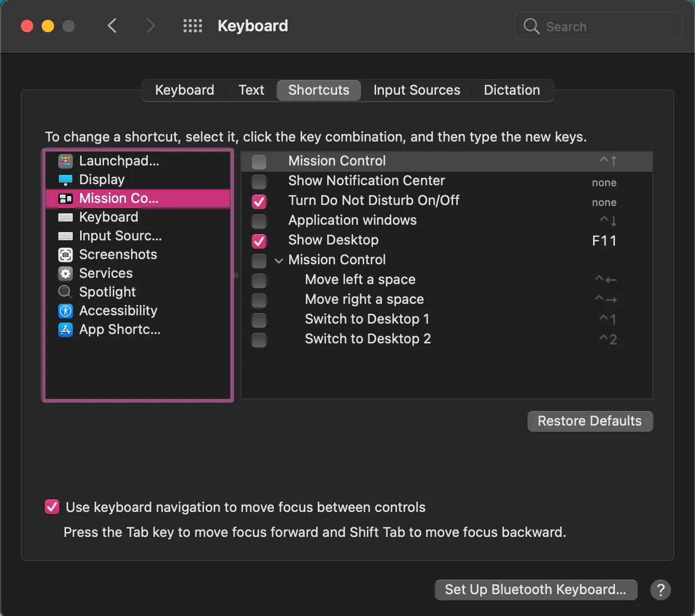Enable Switch to Desktop 1 checkbox

click(x=259, y=320)
